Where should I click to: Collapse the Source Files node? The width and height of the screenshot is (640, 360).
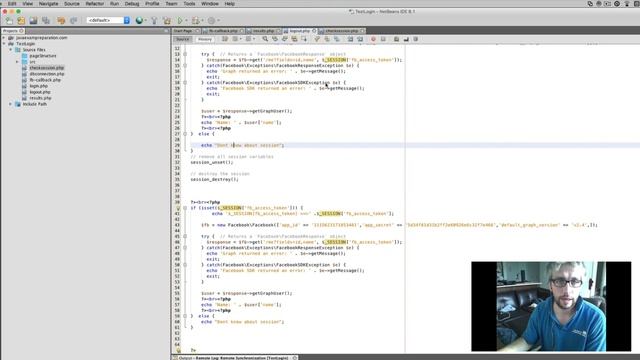11,50
